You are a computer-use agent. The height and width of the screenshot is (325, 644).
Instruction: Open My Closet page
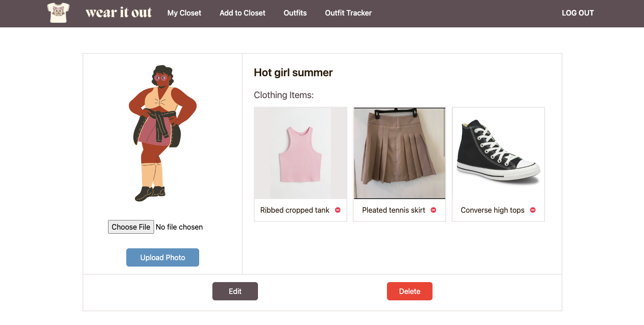(184, 13)
